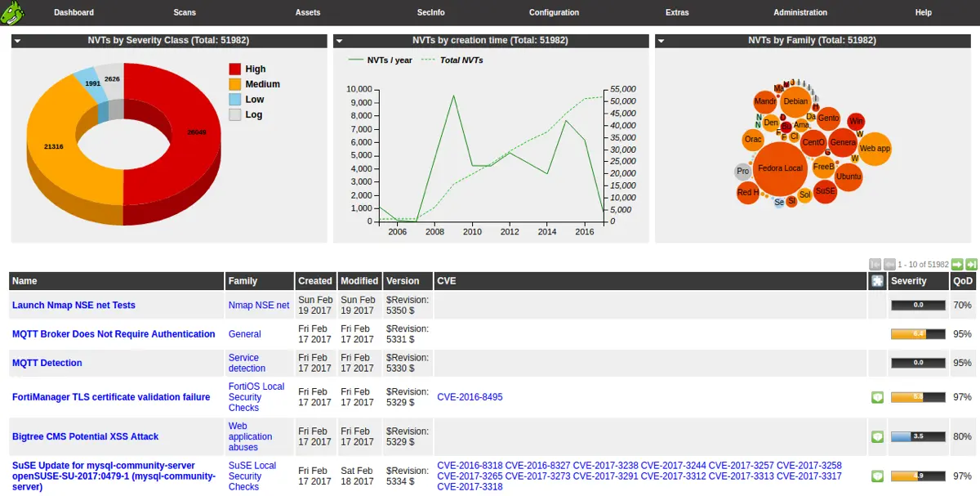The width and height of the screenshot is (980, 496).
Task: Go to the next page of NVTs
Action: (957, 264)
